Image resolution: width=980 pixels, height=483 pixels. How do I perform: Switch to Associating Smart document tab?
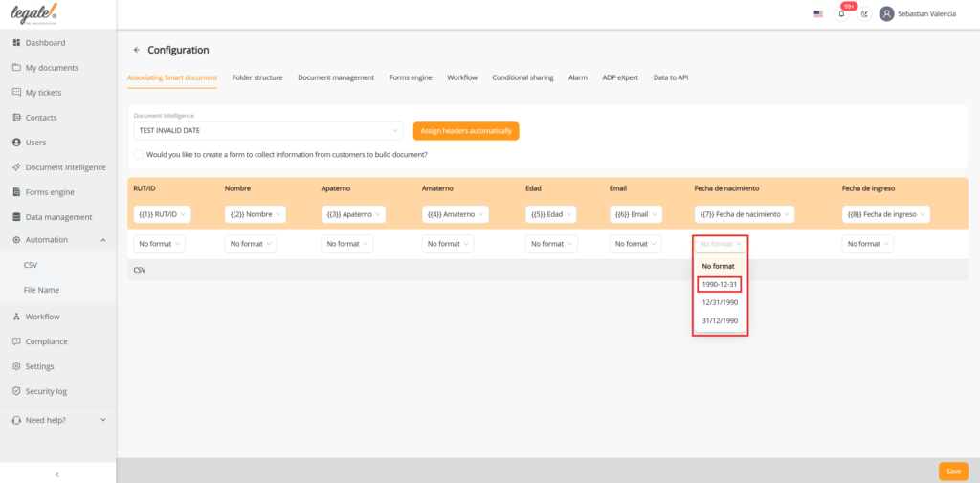click(x=172, y=77)
